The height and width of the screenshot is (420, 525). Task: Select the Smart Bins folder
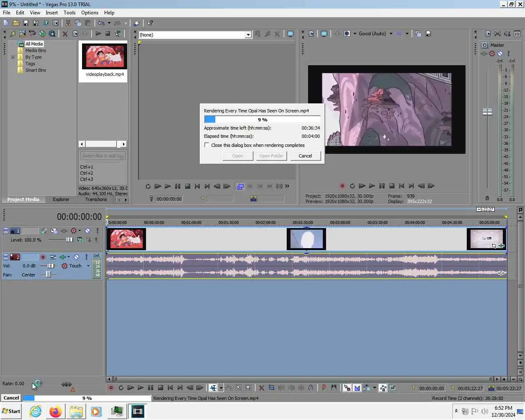pos(36,70)
